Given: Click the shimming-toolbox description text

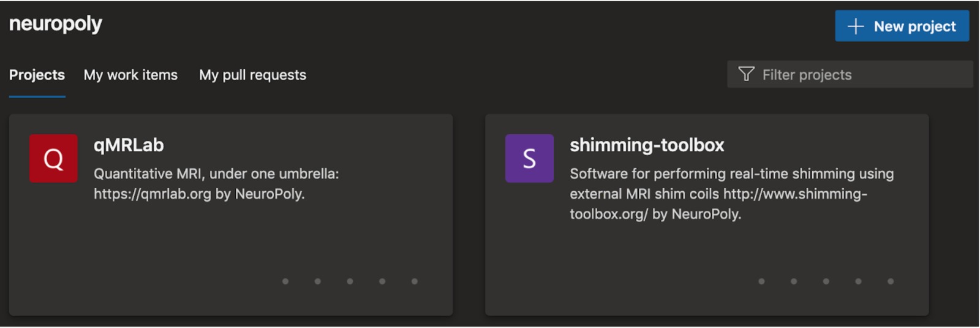Looking at the screenshot, I should click(x=731, y=194).
